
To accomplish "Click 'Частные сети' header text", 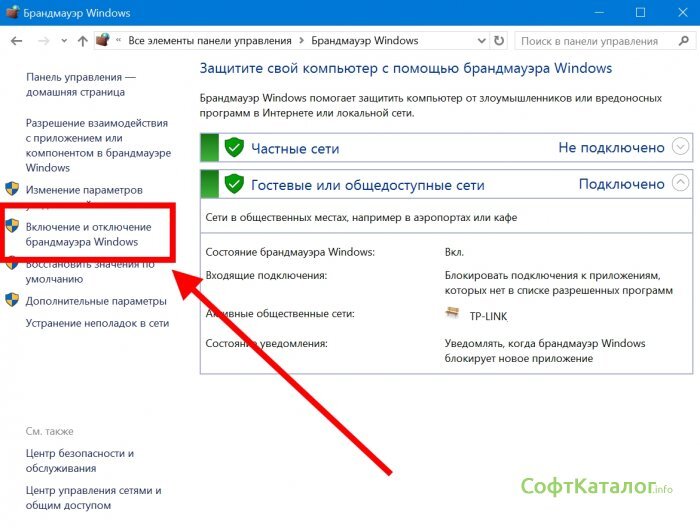I will click(x=295, y=148).
